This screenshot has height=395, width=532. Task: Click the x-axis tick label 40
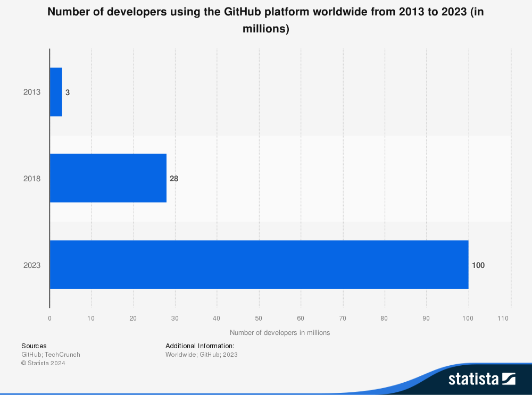click(217, 318)
